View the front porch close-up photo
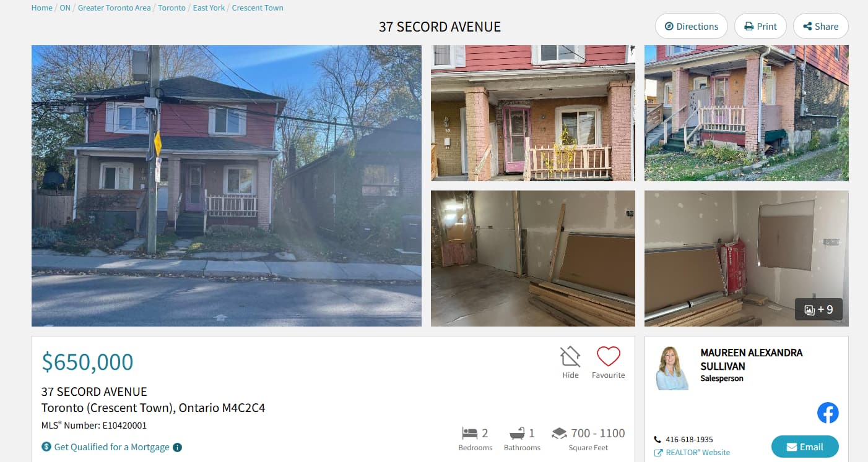This screenshot has height=462, width=868. point(533,113)
